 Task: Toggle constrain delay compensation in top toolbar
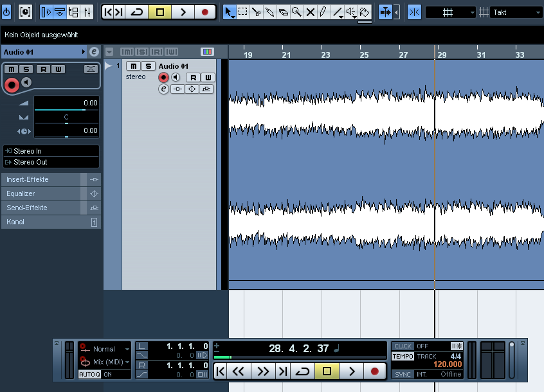[25, 12]
